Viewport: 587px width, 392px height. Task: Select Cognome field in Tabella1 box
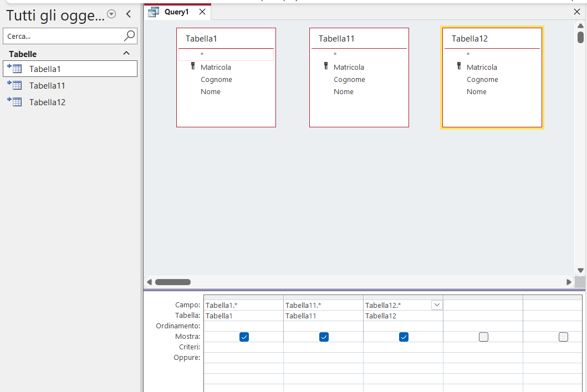216,80
